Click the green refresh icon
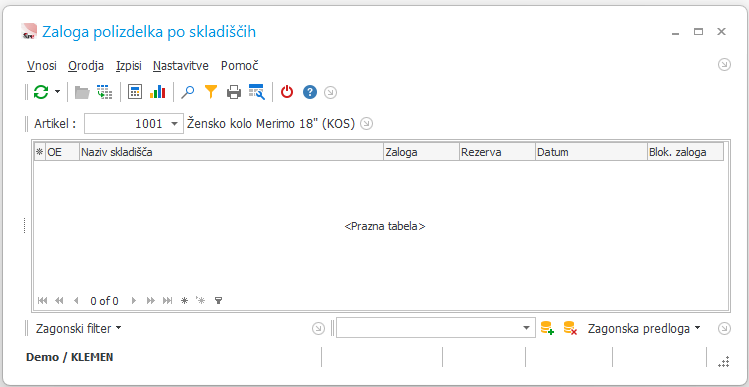Image resolution: width=749 pixels, height=387 pixels. pos(41,92)
